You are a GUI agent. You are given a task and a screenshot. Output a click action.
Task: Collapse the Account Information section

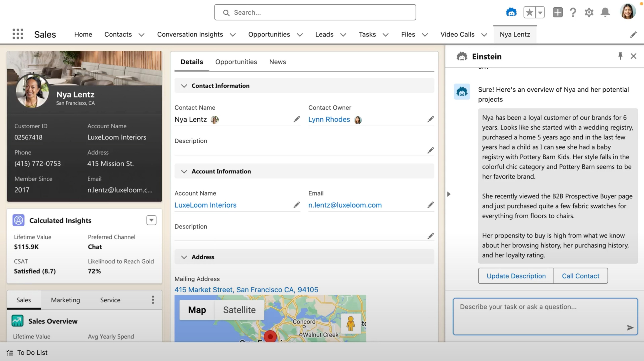(x=184, y=172)
